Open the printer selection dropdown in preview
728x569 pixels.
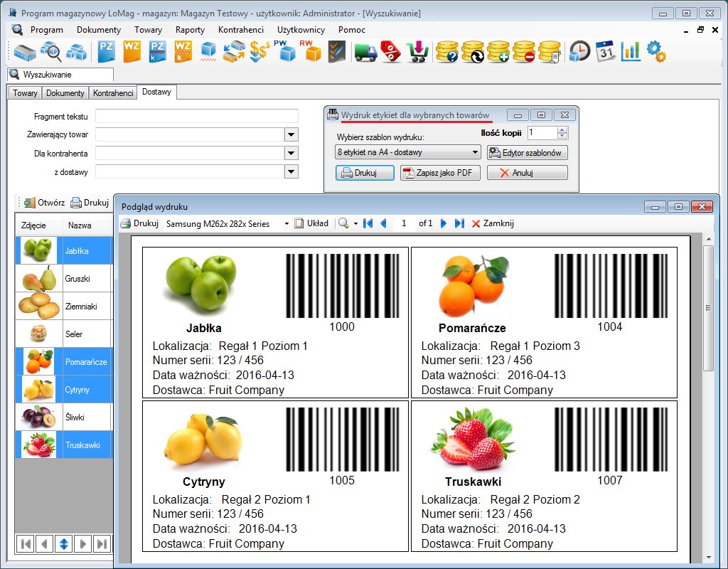(287, 223)
